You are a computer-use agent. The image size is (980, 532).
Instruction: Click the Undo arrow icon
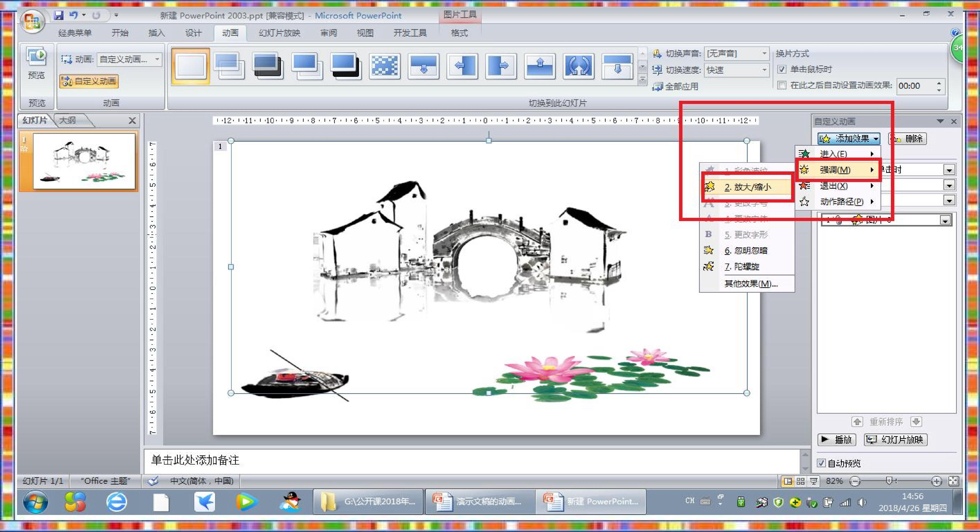74,15
